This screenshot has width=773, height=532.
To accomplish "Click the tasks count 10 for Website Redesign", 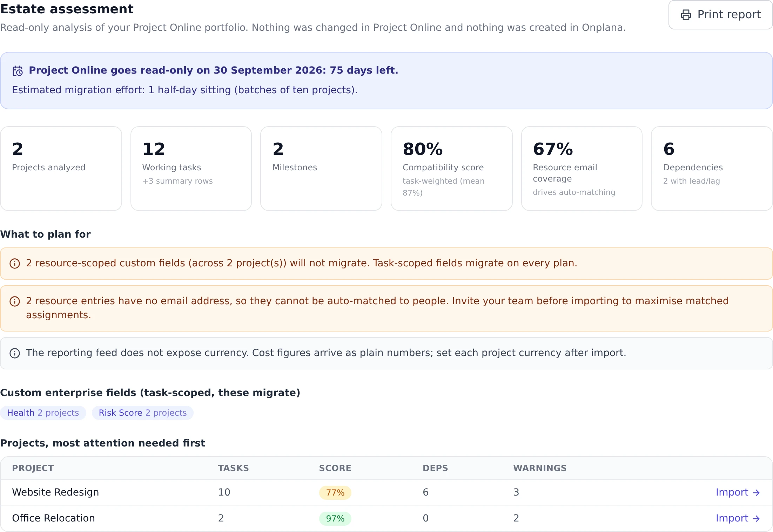I will [x=224, y=492].
